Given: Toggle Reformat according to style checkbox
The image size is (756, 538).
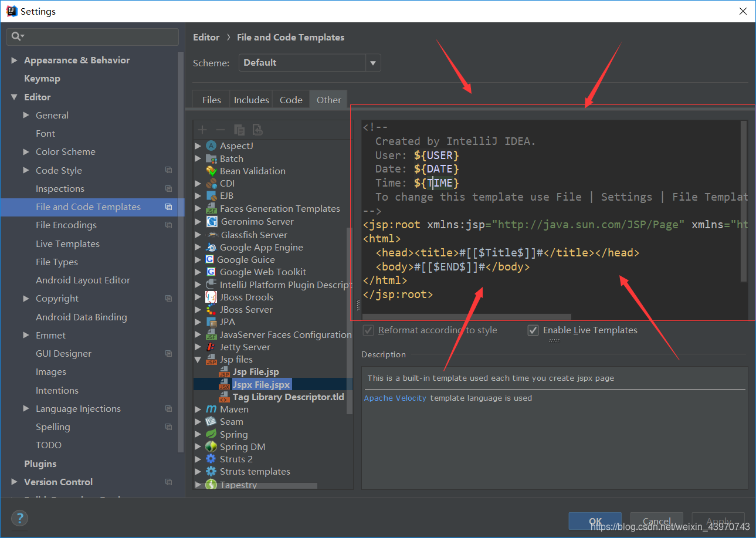Looking at the screenshot, I should [x=368, y=330].
